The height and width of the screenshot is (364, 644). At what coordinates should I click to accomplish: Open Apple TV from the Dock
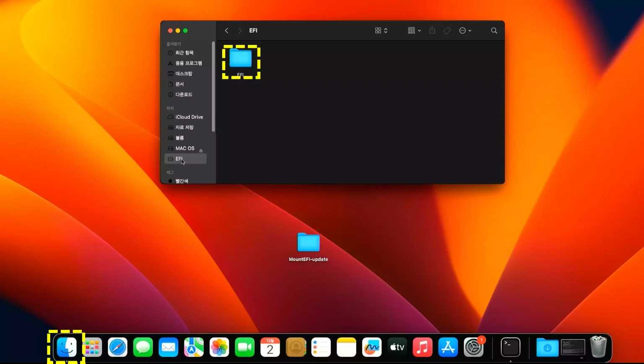[x=397, y=347]
